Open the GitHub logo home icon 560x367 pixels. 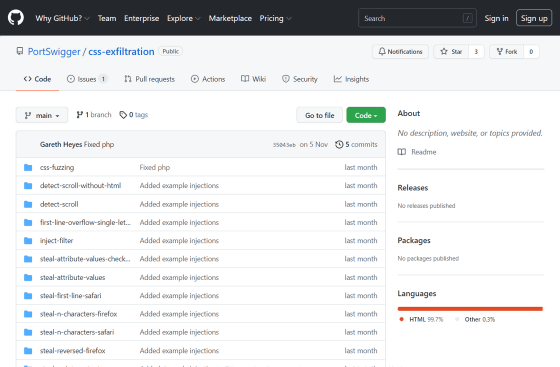click(16, 17)
